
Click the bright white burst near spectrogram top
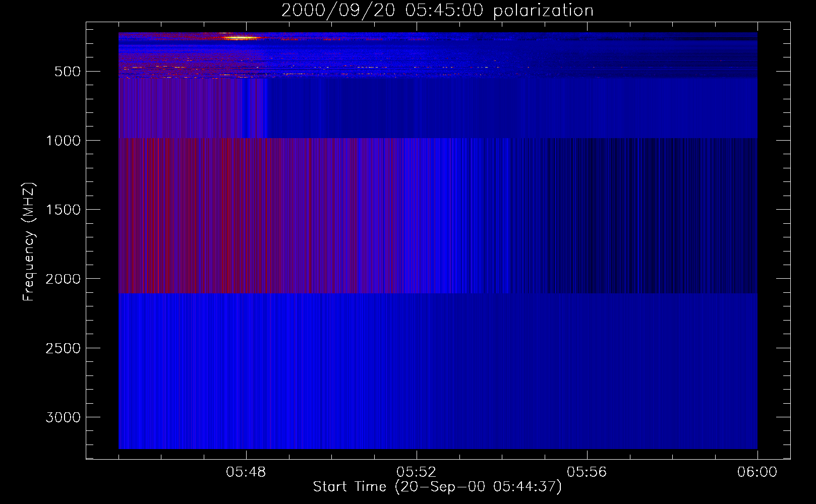(x=240, y=37)
